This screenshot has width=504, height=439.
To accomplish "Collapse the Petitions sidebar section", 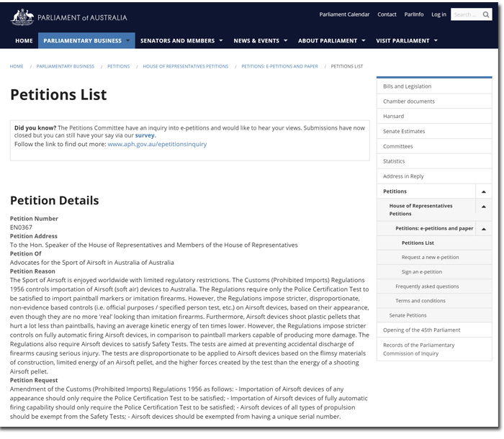I will tap(483, 191).
